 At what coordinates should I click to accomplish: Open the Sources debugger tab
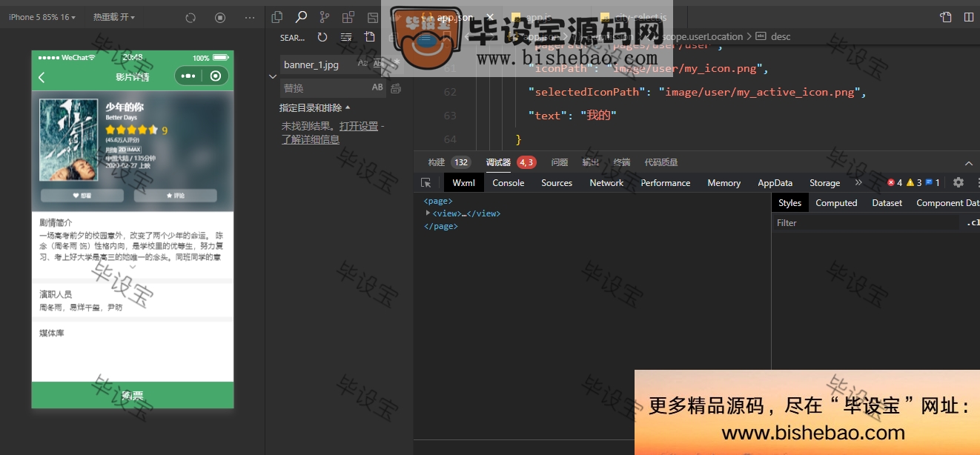click(x=557, y=183)
